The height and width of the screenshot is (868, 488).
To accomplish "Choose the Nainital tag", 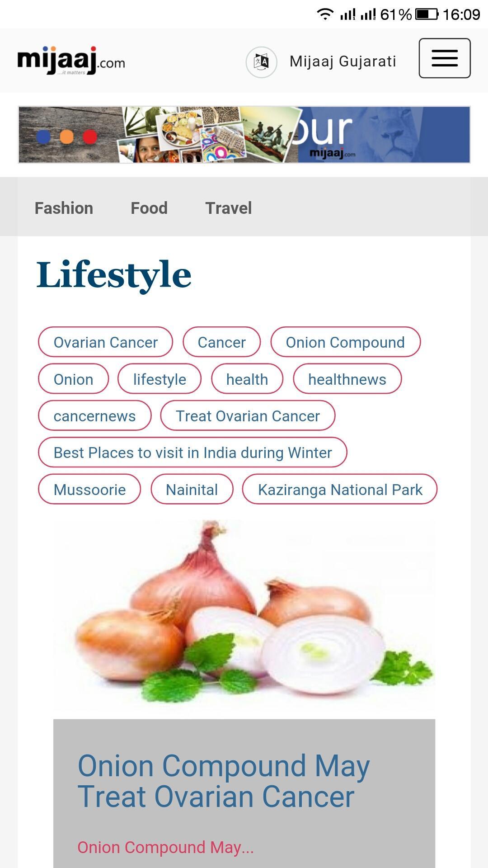I will pos(192,489).
